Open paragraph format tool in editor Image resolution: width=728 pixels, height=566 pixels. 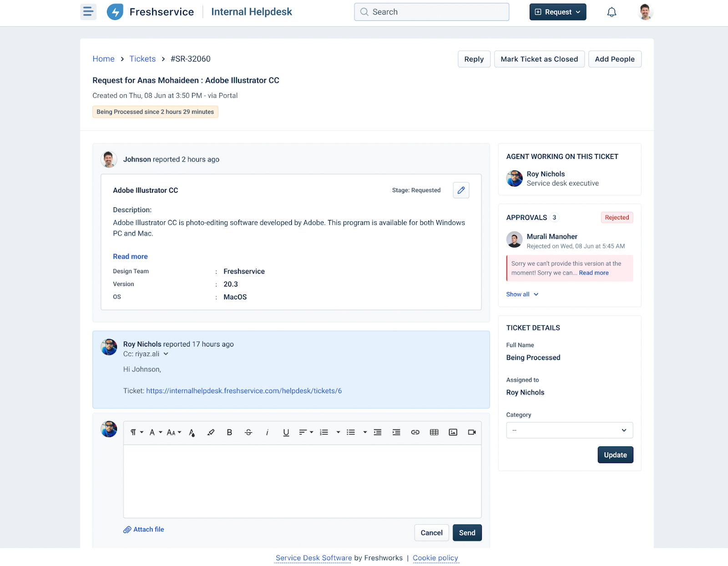point(136,432)
